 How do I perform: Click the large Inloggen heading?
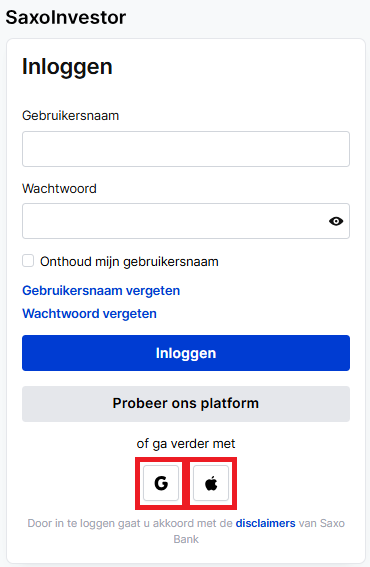(x=67, y=67)
